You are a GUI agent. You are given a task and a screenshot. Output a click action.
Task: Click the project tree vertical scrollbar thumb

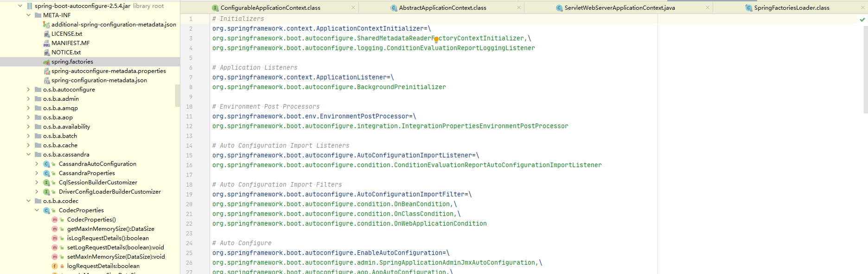point(178,96)
